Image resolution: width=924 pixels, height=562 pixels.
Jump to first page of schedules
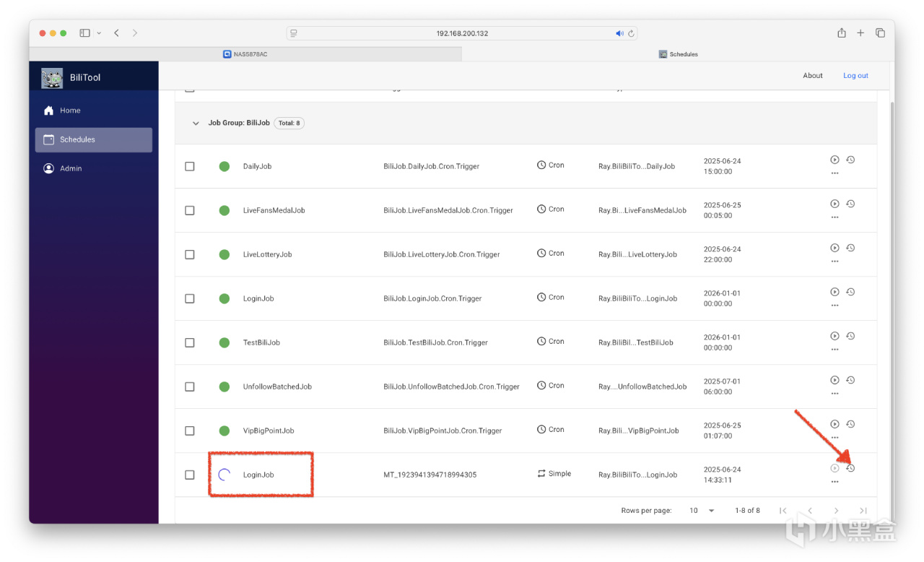coord(783,511)
